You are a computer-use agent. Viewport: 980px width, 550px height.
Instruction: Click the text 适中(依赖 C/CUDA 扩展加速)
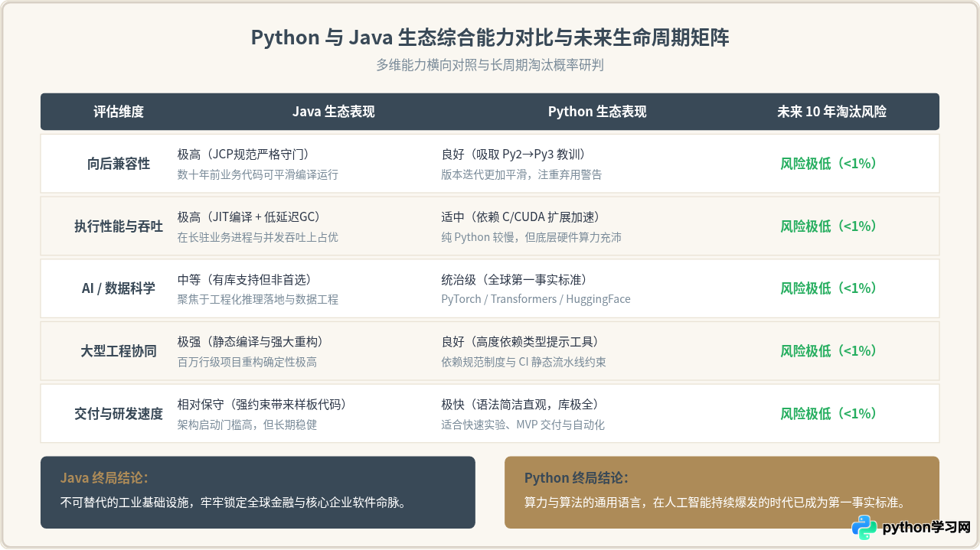[x=524, y=216]
